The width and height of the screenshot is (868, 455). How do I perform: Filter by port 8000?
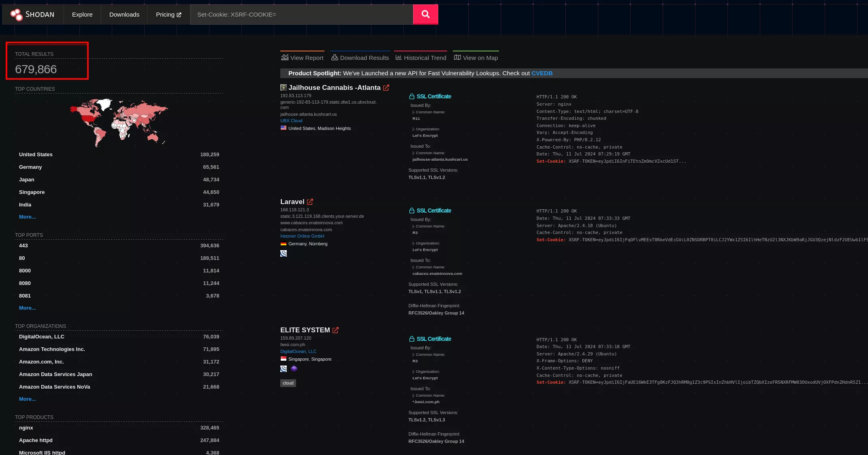pos(119,271)
